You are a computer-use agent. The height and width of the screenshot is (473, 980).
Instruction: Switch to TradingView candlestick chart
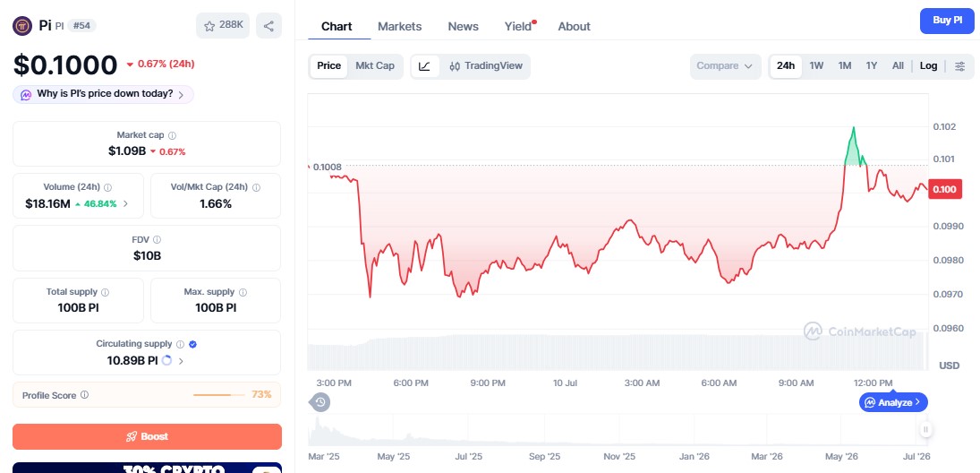[486, 66]
